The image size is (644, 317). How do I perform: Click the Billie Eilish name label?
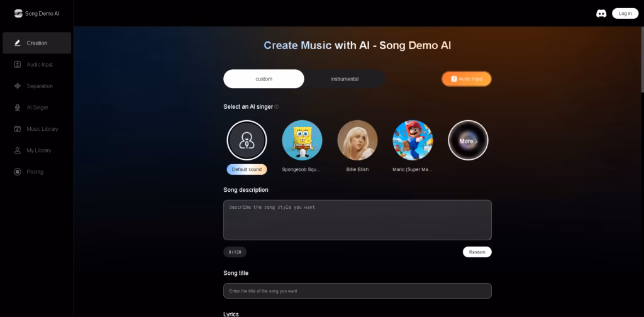tap(357, 169)
